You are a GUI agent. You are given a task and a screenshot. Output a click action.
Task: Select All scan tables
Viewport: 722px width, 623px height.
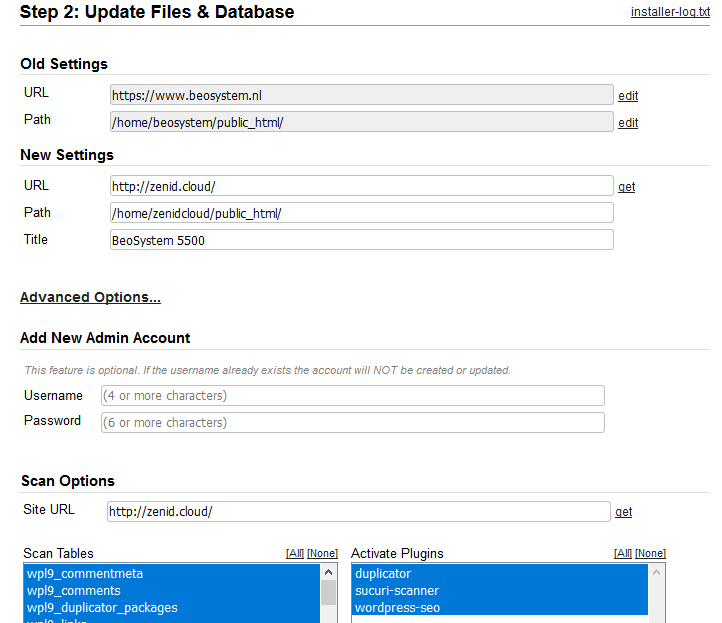[x=295, y=553]
